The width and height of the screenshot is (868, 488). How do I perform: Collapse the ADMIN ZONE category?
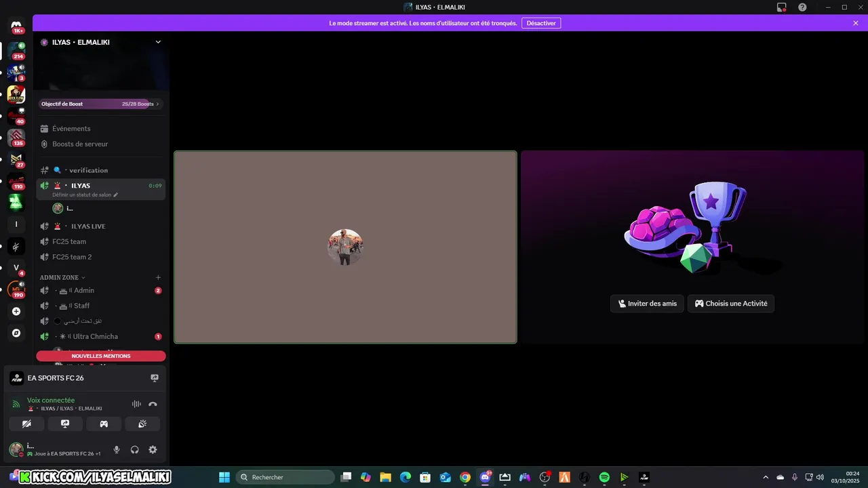pyautogui.click(x=62, y=277)
